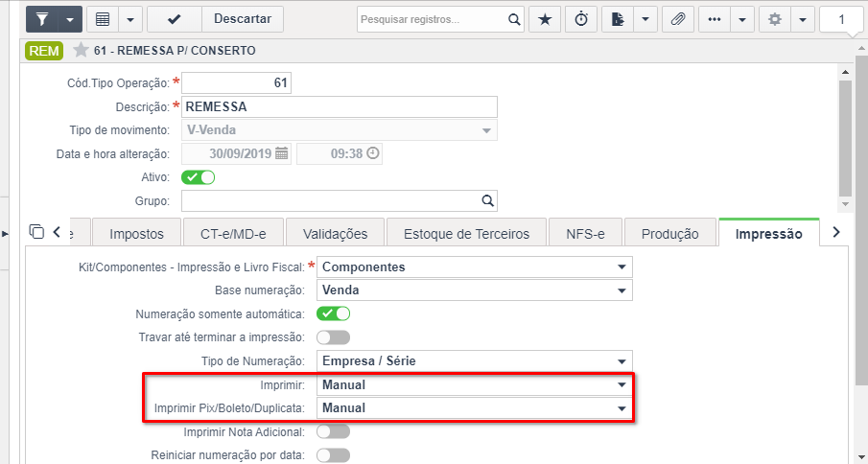This screenshot has width=868, height=464.
Task: Expand the settings gear dropdown arrow
Action: (803, 19)
